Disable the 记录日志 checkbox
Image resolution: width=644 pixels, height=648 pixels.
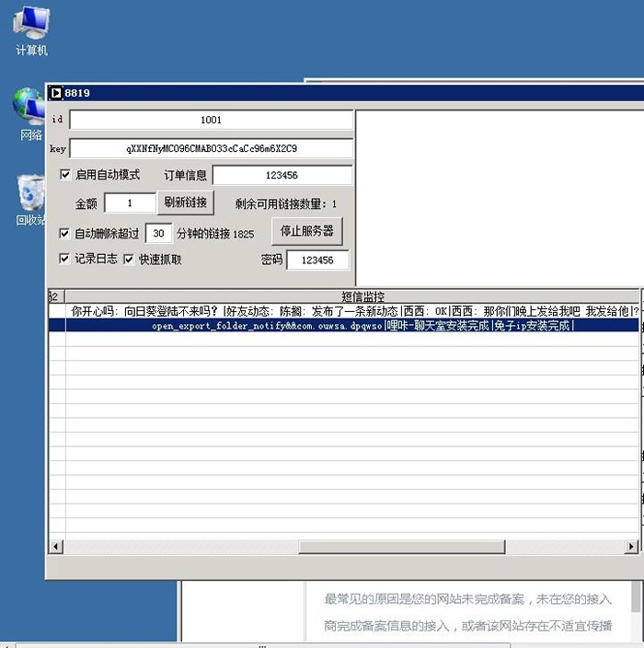point(65,260)
